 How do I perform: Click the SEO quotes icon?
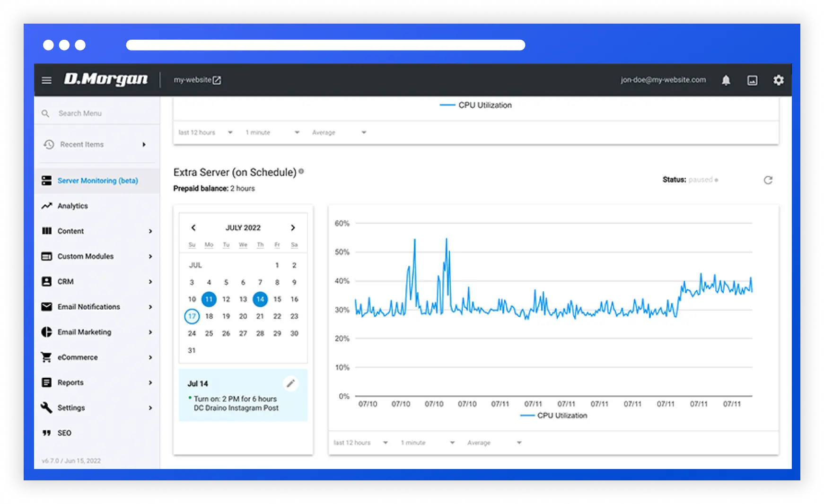[x=46, y=433]
